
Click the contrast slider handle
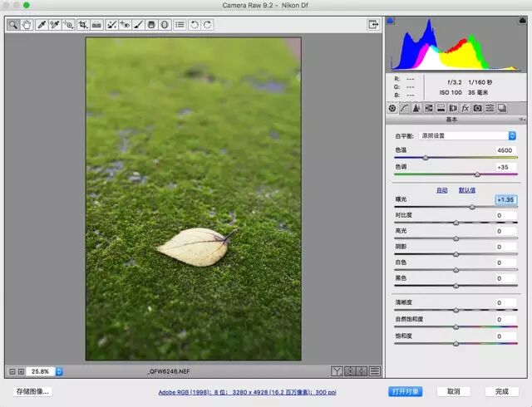coord(456,223)
